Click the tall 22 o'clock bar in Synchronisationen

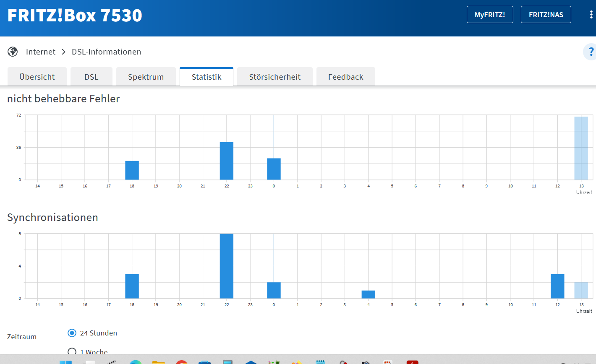pyautogui.click(x=227, y=266)
